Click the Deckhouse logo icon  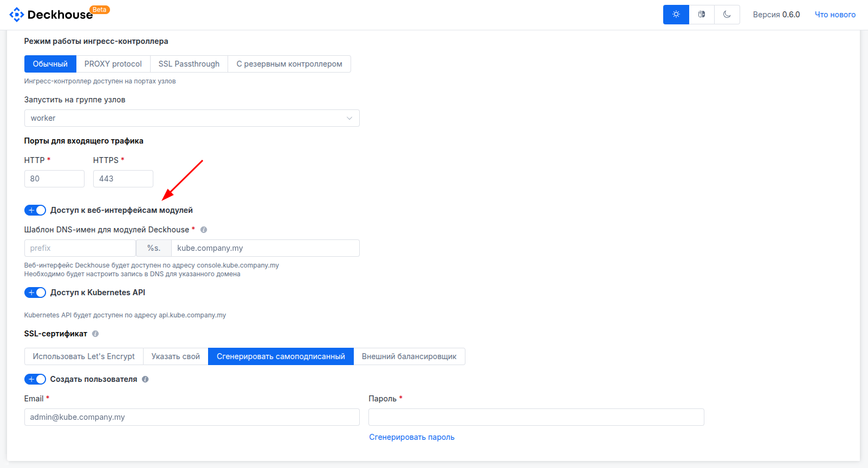click(x=16, y=15)
